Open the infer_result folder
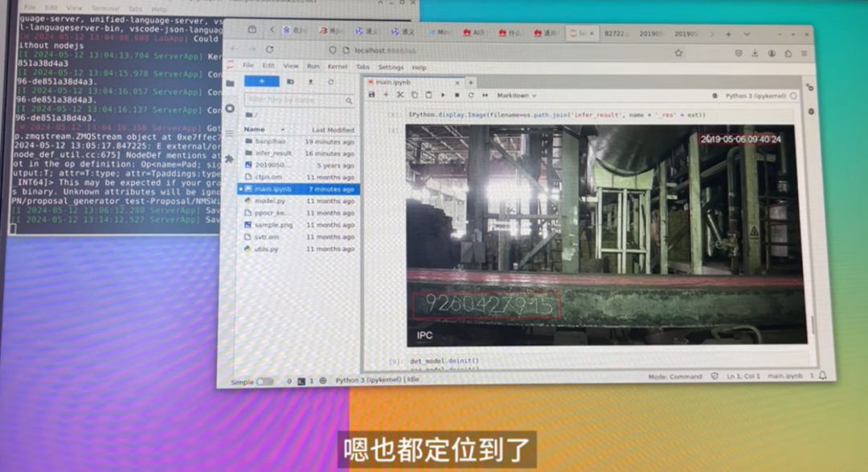The image size is (868, 472). [273, 154]
